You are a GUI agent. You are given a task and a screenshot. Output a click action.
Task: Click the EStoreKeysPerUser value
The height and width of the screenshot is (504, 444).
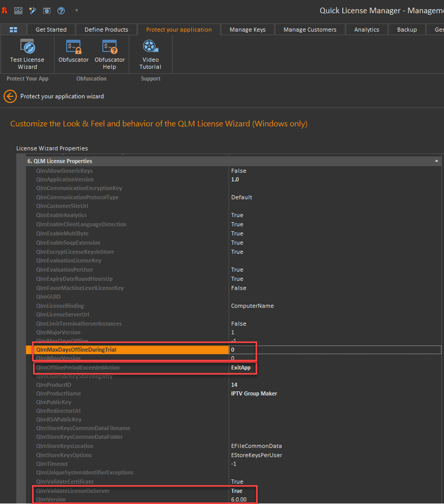point(256,455)
